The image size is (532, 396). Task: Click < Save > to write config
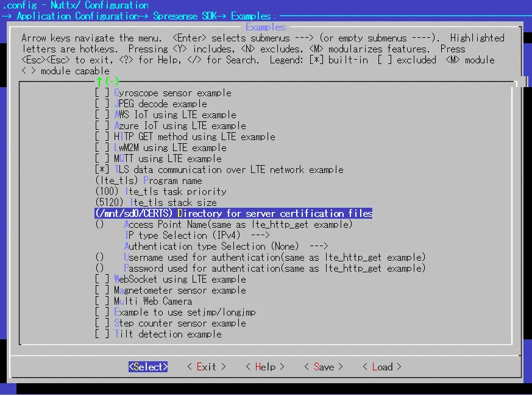point(324,367)
